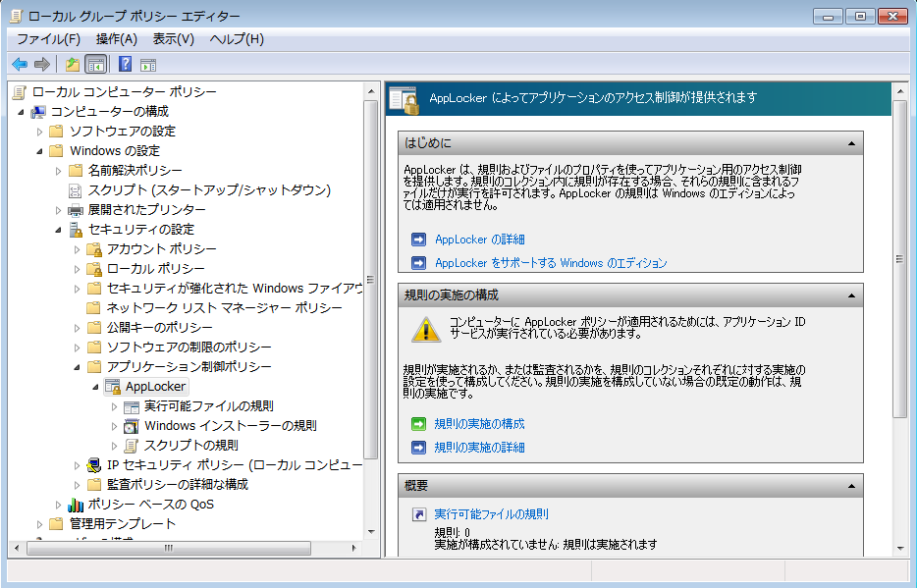The image size is (917, 588).
Task: Open the ファイル(F) menu
Action: (x=48, y=39)
